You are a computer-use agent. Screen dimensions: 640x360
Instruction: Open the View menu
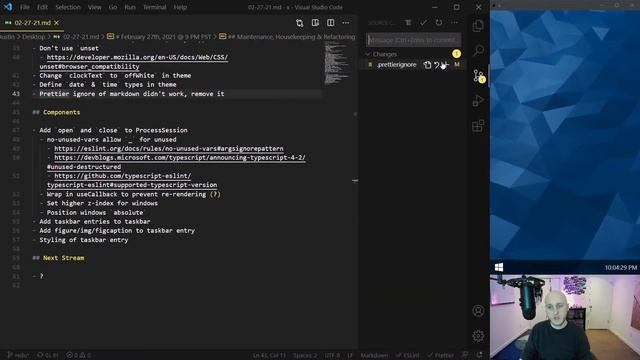pyautogui.click(x=94, y=7)
